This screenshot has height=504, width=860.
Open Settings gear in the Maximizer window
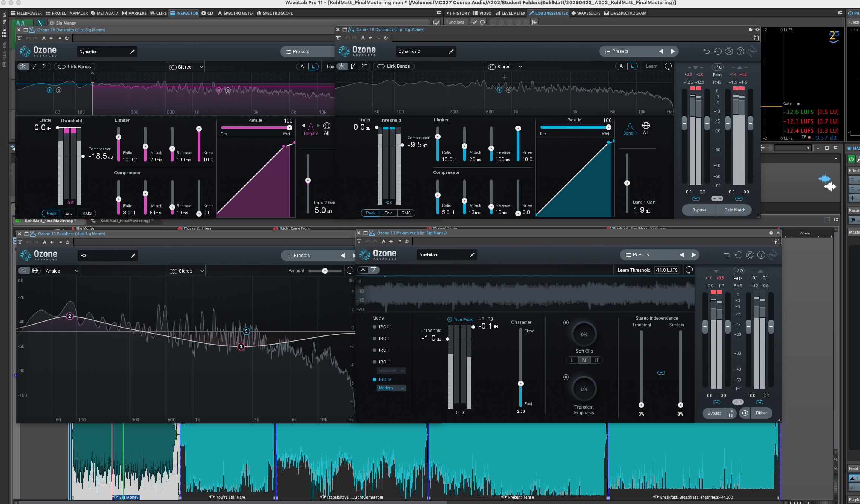pos(750,255)
